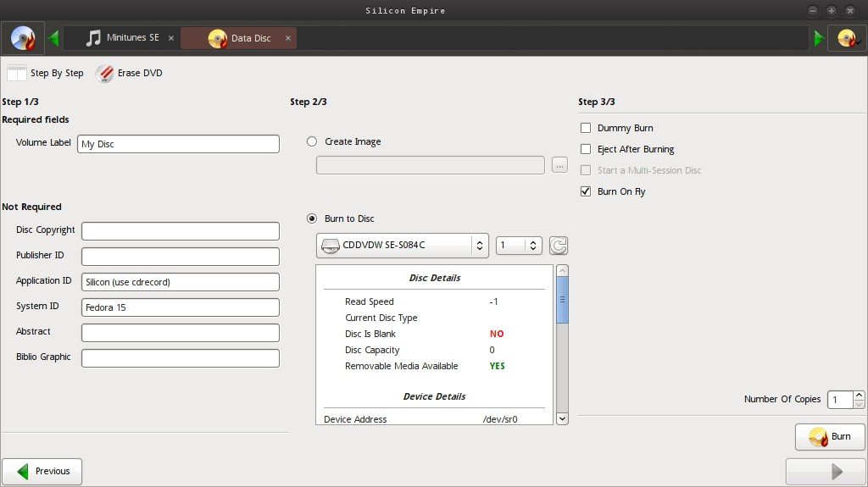Click the disc details scrollbar handle

point(563,300)
